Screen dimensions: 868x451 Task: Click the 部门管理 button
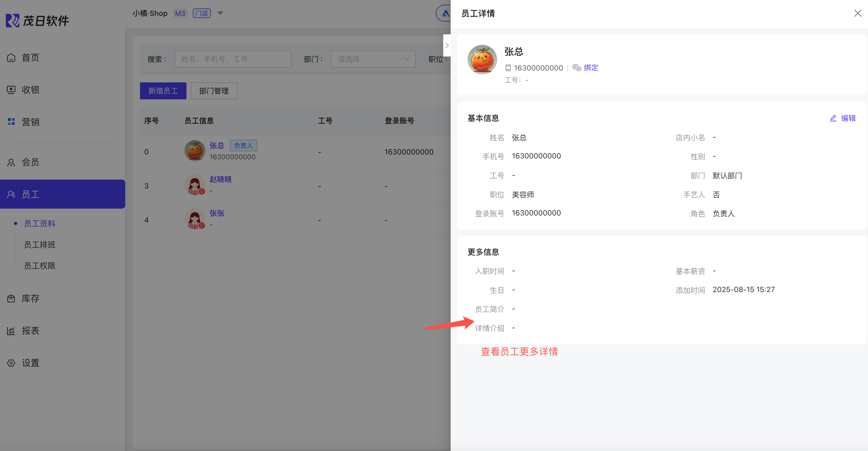point(214,91)
